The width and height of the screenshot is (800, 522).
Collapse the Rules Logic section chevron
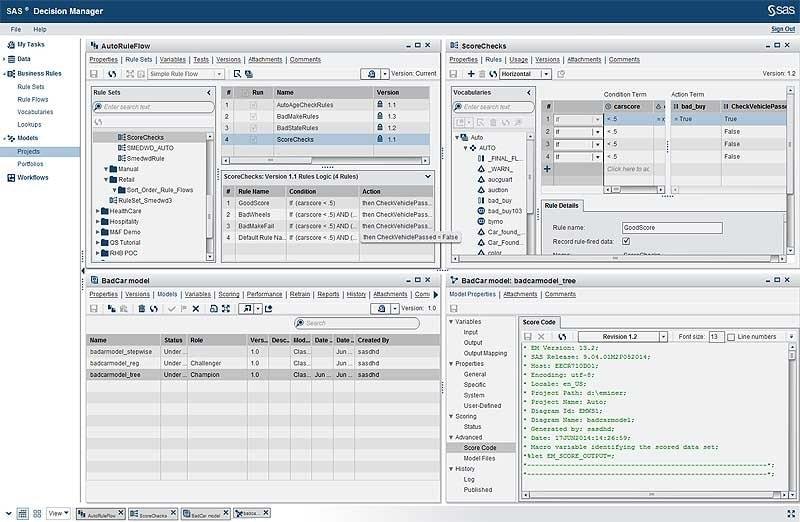click(x=428, y=177)
